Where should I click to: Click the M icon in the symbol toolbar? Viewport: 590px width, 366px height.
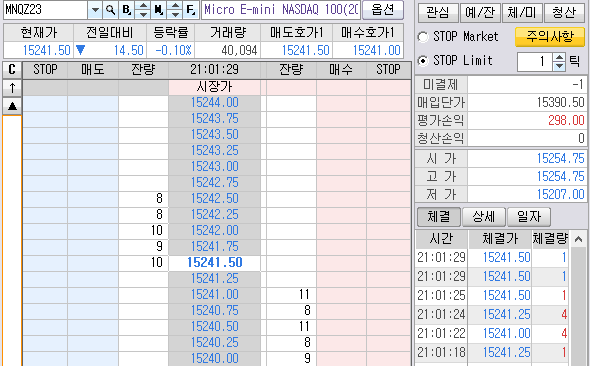(x=158, y=10)
